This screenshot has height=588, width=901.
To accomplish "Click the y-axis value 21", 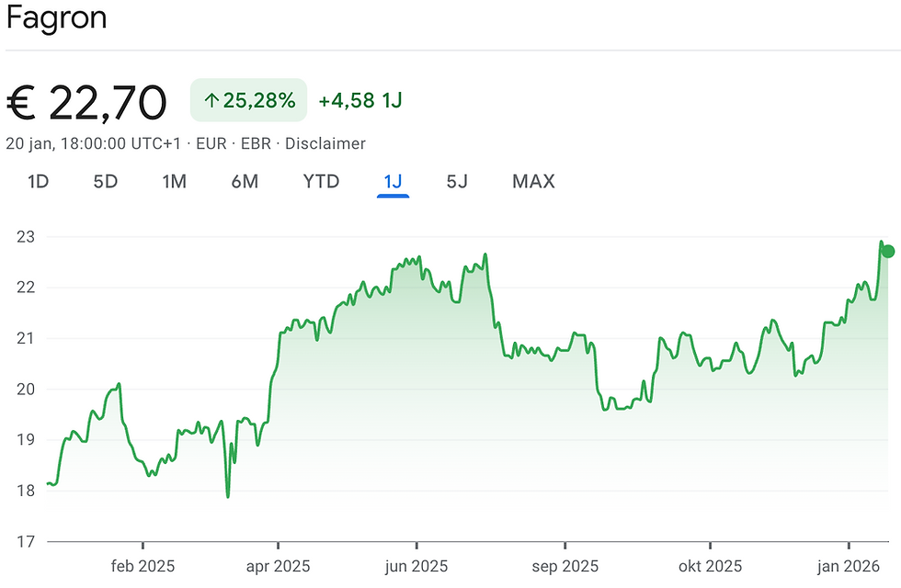I will tap(26, 338).
